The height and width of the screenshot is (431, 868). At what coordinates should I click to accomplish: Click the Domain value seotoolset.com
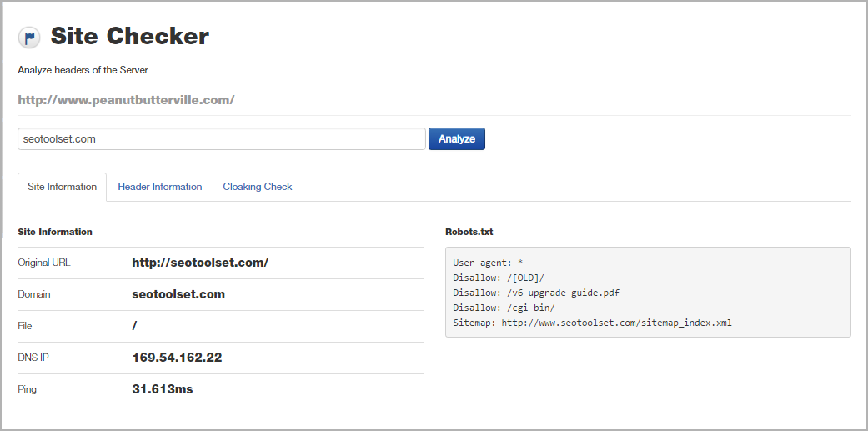click(x=178, y=294)
